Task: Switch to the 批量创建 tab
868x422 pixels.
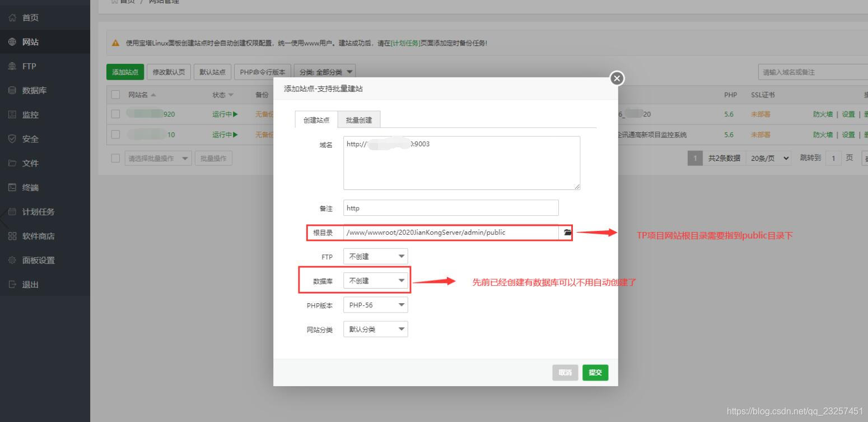Action: click(x=359, y=120)
